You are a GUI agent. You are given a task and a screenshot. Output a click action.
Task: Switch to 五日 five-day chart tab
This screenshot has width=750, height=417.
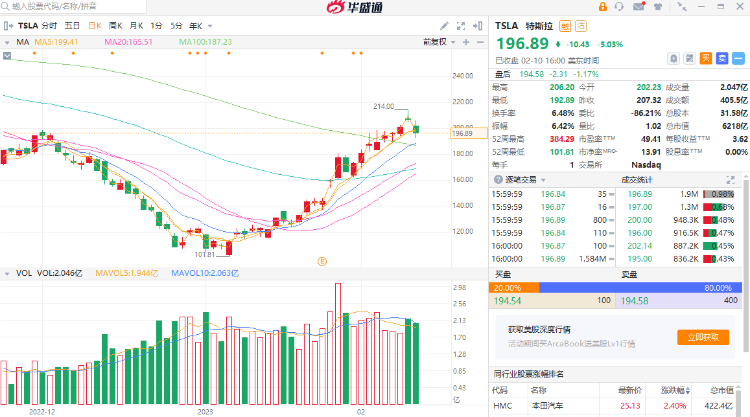(x=72, y=26)
